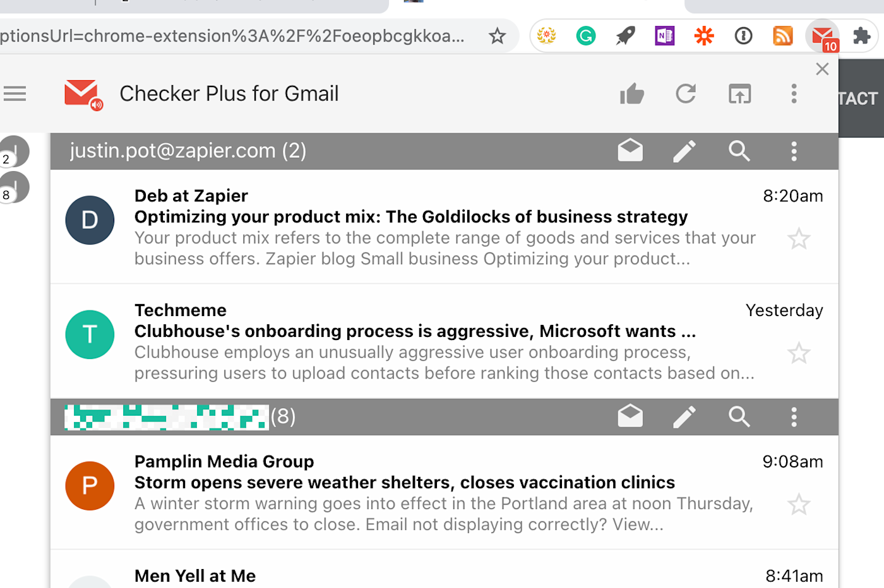The width and height of the screenshot is (884, 588).
Task: Star the Pamplin Media Group email
Action: 799,504
